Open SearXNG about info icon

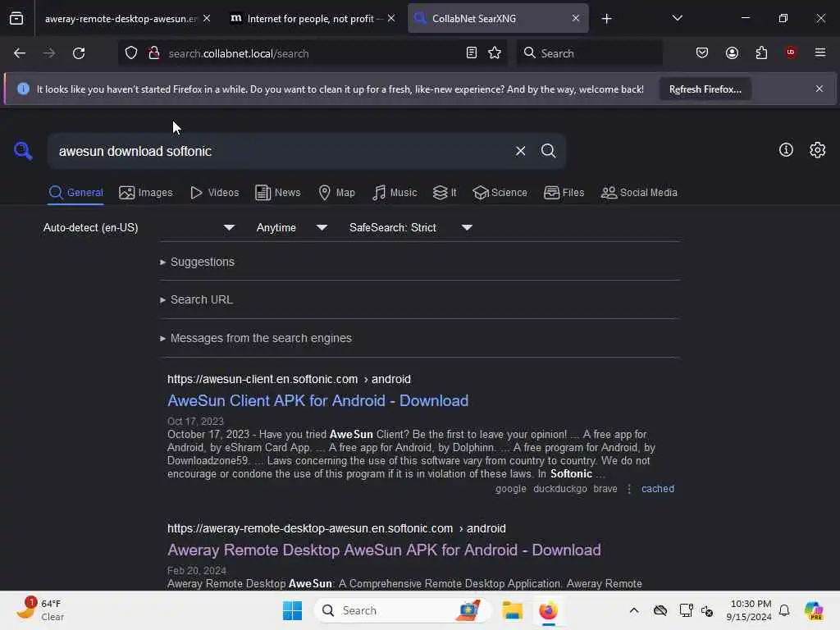point(786,150)
